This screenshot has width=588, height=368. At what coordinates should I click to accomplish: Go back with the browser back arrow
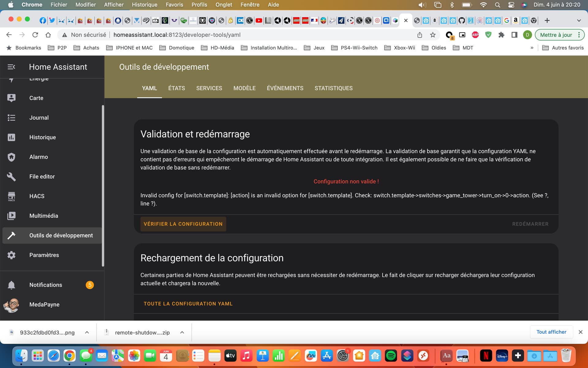coord(9,35)
